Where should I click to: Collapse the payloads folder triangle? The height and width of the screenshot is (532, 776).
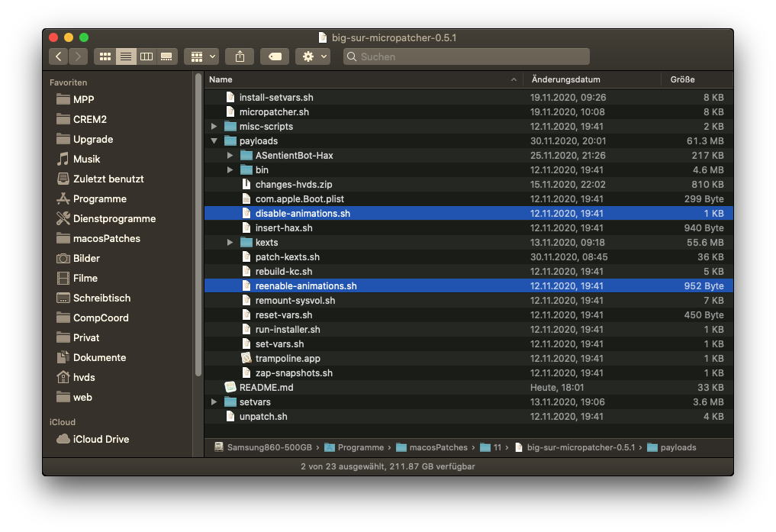click(214, 140)
